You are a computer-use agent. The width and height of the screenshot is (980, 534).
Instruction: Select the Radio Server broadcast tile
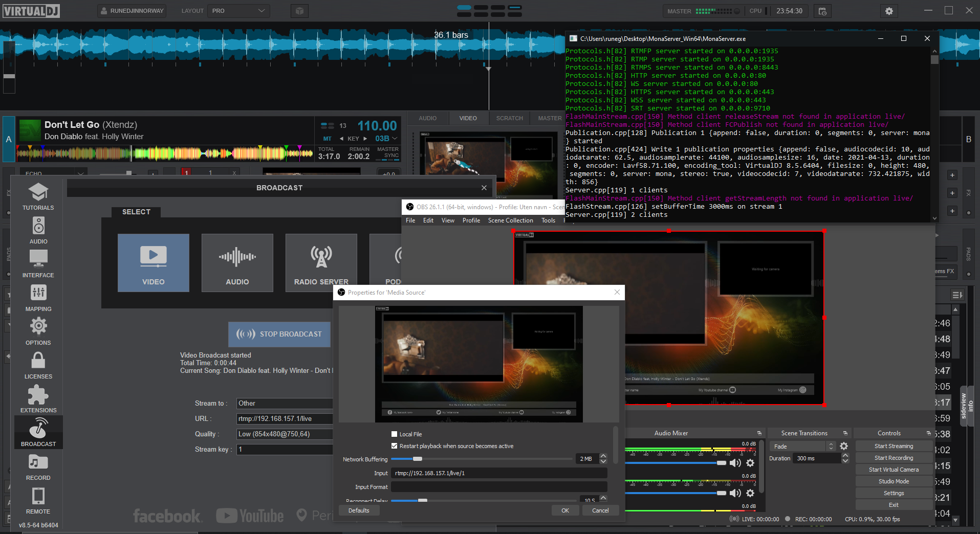tap(321, 263)
